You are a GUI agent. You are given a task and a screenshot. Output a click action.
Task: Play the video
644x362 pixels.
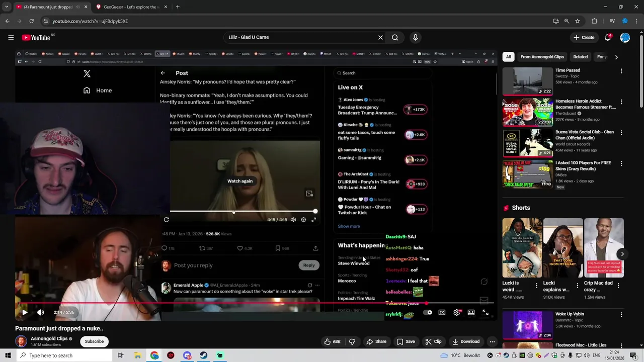24,312
